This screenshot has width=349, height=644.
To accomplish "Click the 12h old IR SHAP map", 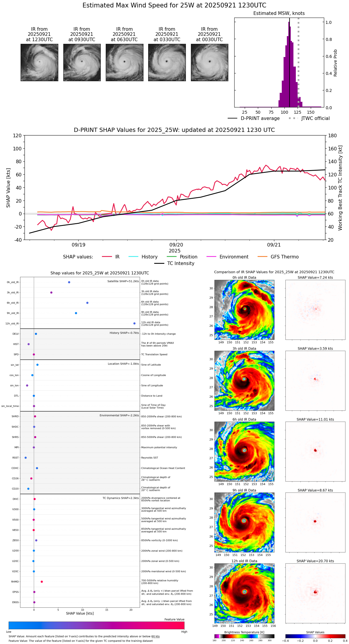I will (x=315, y=593).
